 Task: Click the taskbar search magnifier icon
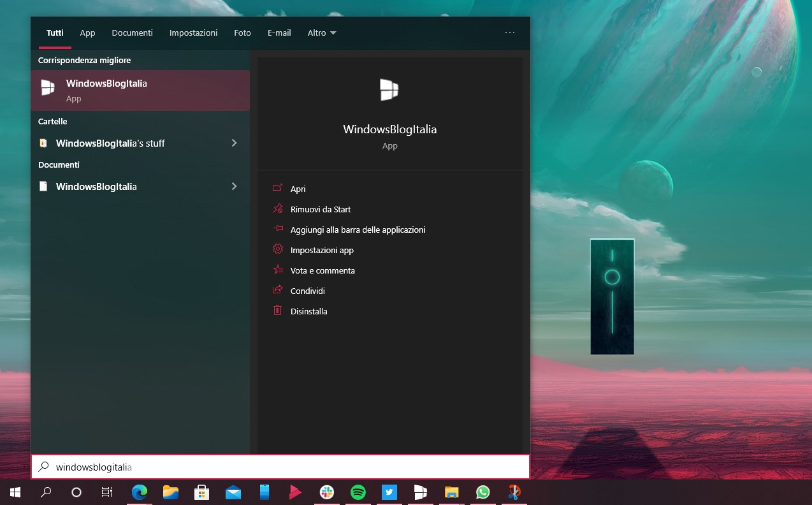click(x=46, y=492)
